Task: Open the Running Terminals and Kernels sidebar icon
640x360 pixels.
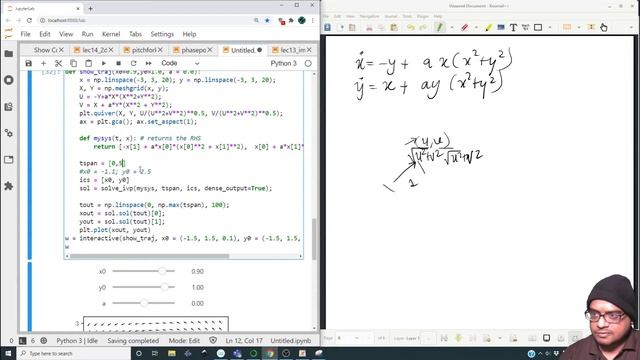Action: (9, 80)
